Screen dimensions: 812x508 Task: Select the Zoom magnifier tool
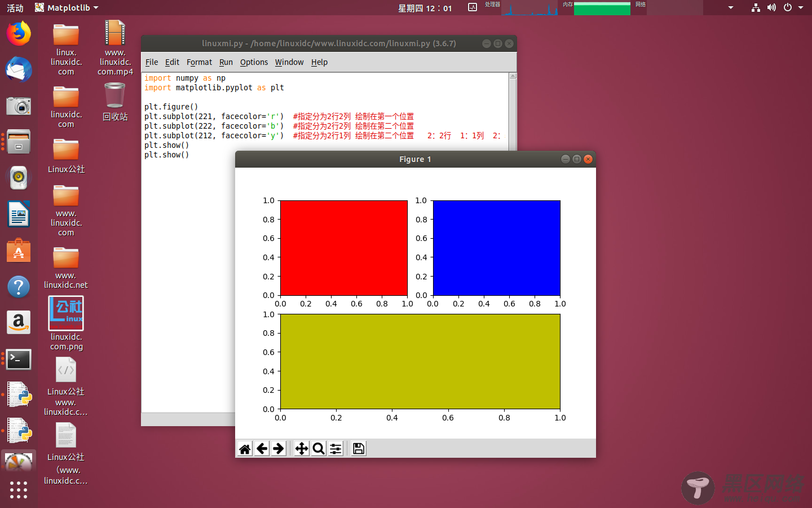click(x=319, y=449)
